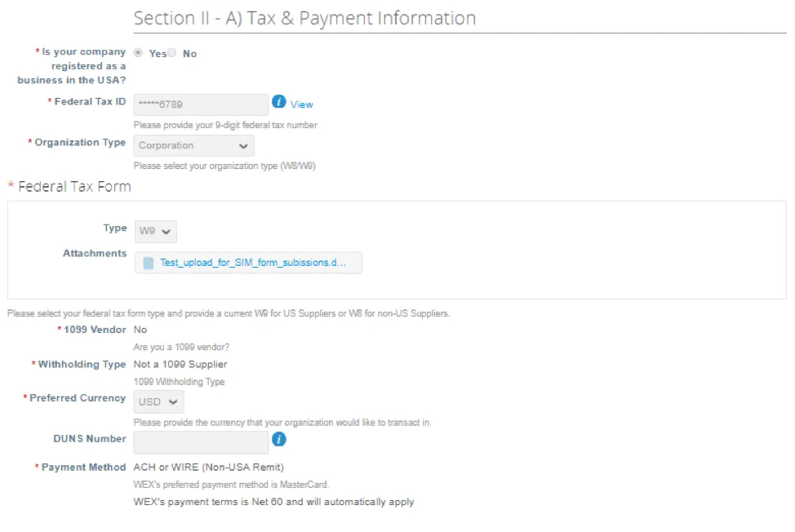Click the 'Not a 1099 Supplier' value
The image size is (795, 532).
click(x=180, y=364)
